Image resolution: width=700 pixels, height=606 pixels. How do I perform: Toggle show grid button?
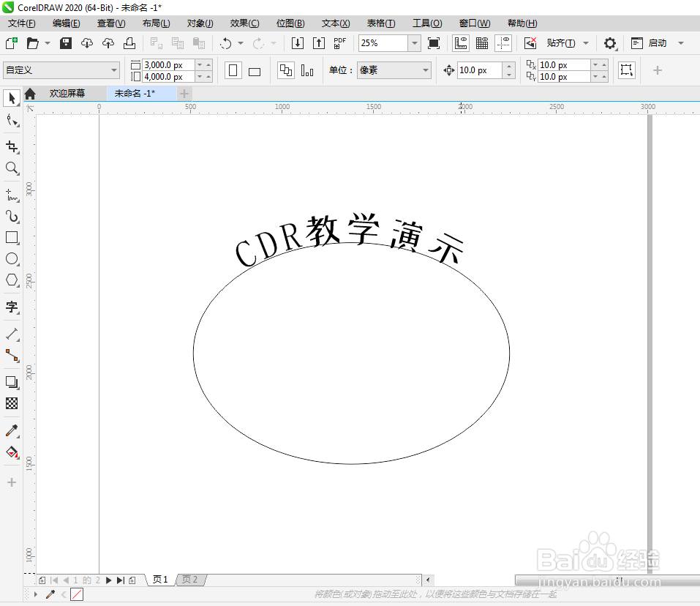tap(482, 43)
